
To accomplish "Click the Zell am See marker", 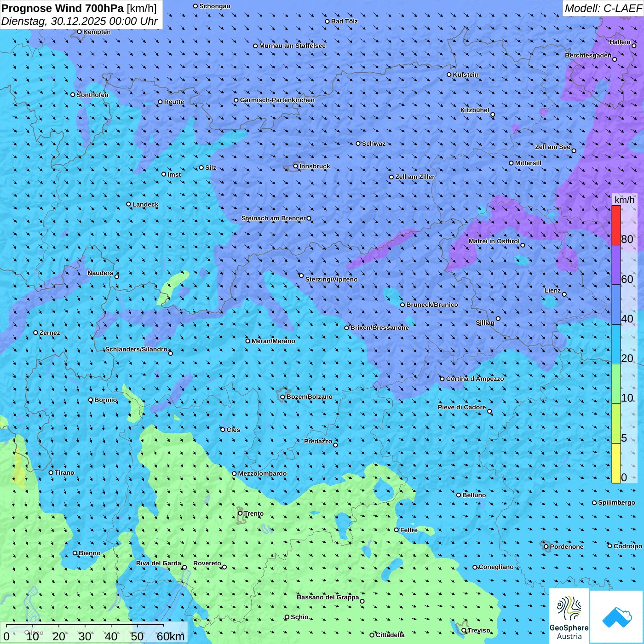I will [574, 151].
